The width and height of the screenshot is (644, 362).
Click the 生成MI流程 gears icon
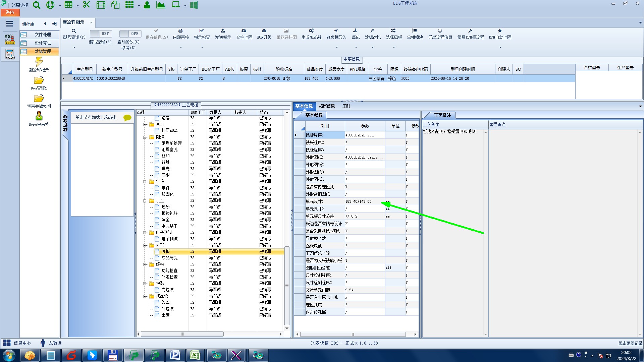311,31
